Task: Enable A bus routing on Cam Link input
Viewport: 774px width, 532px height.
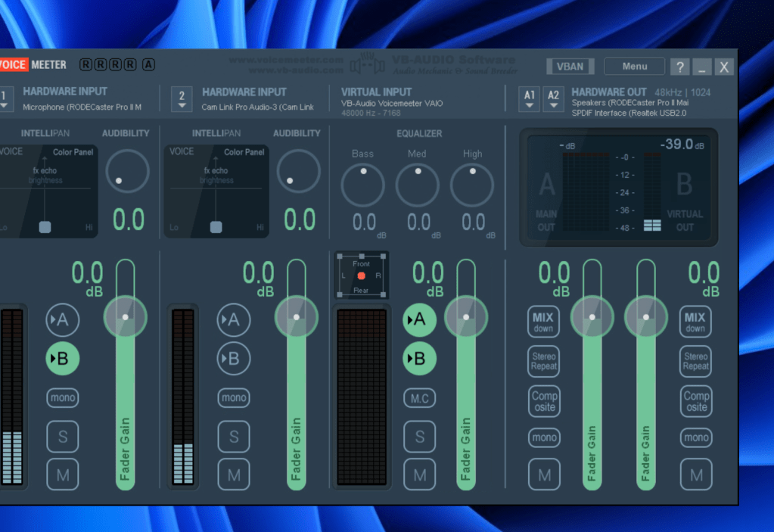Action: [x=234, y=320]
